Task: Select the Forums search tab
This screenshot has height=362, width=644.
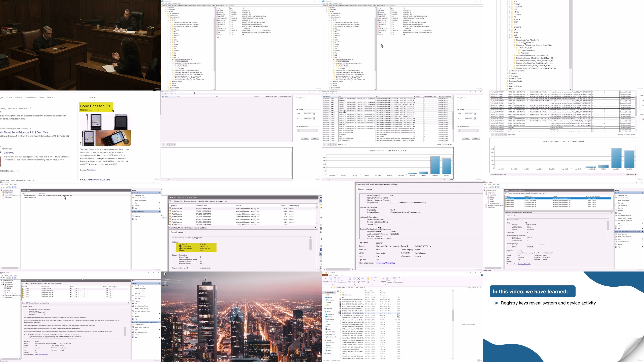Action: (x=19, y=97)
